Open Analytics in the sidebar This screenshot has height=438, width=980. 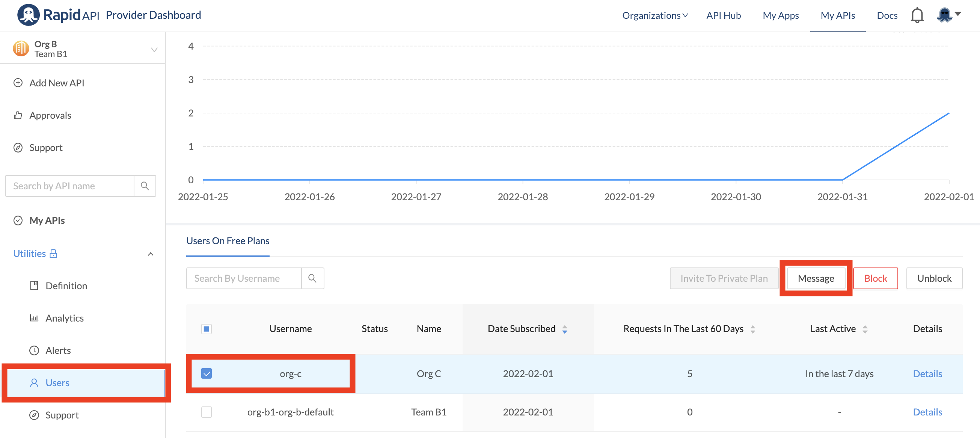pos(64,318)
